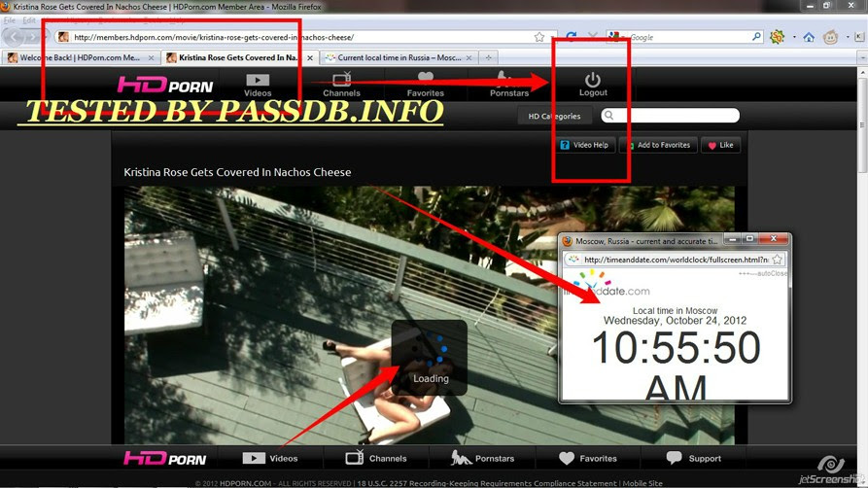
Task: Maximize the Moscow clock popup window
Action: pos(749,239)
